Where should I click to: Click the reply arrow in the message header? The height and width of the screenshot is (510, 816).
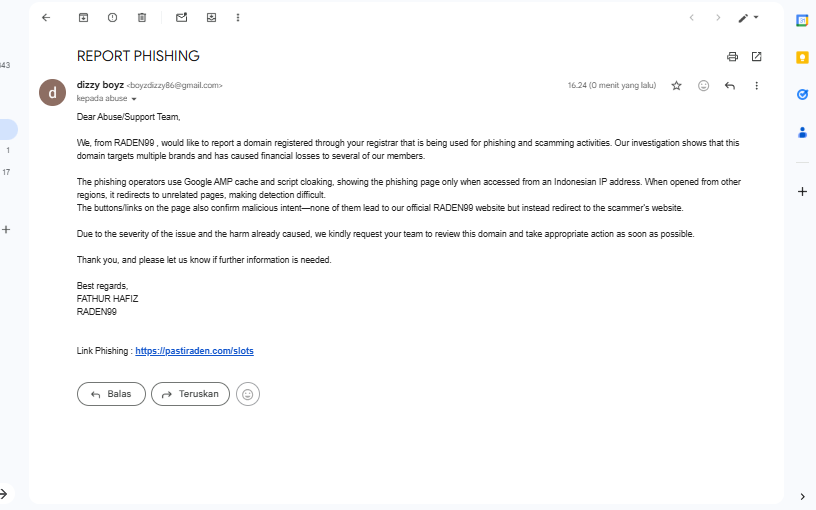(730, 86)
